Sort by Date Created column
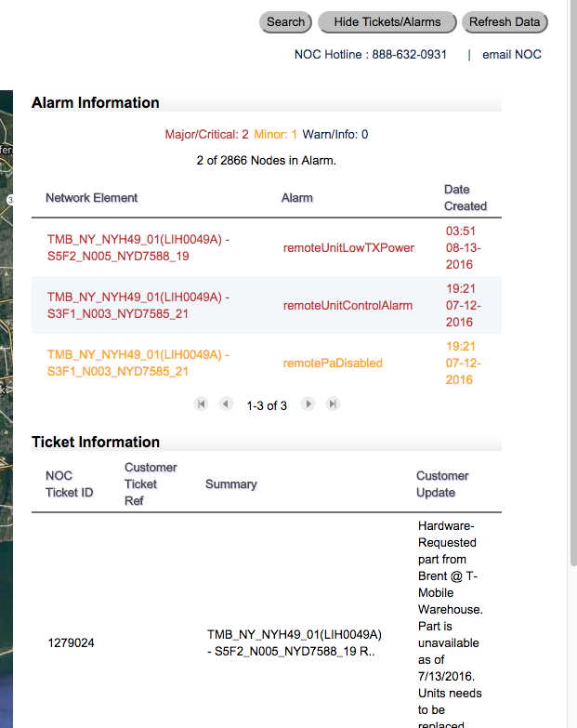The width and height of the screenshot is (577, 728). point(465,198)
